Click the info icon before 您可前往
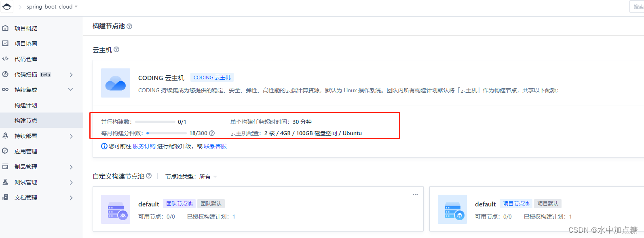The image size is (644, 238). pyautogui.click(x=104, y=146)
